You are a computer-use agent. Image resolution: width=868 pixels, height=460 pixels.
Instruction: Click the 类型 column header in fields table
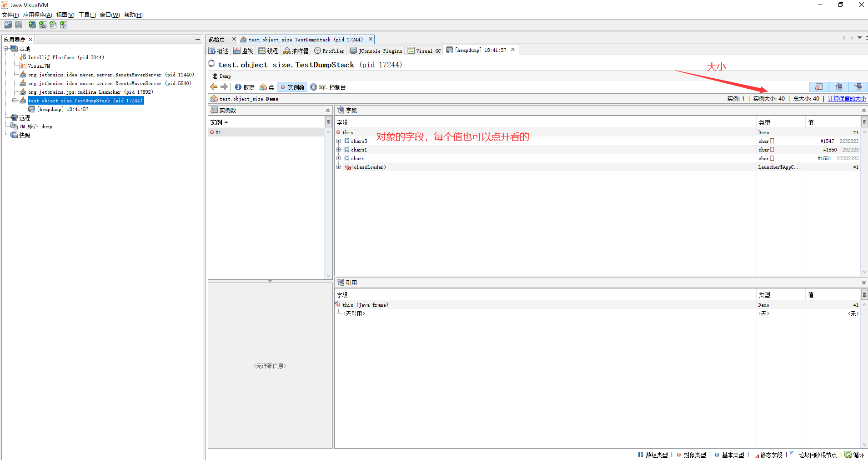click(781, 122)
